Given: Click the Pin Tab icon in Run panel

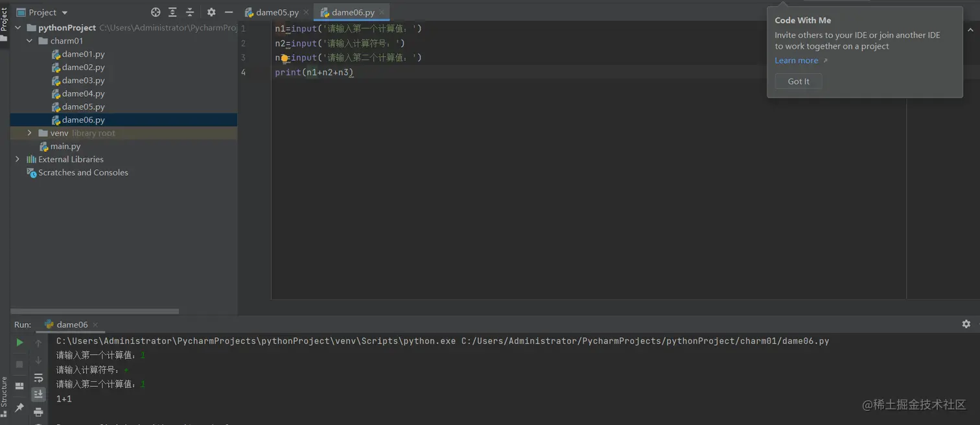Looking at the screenshot, I should tap(19, 407).
